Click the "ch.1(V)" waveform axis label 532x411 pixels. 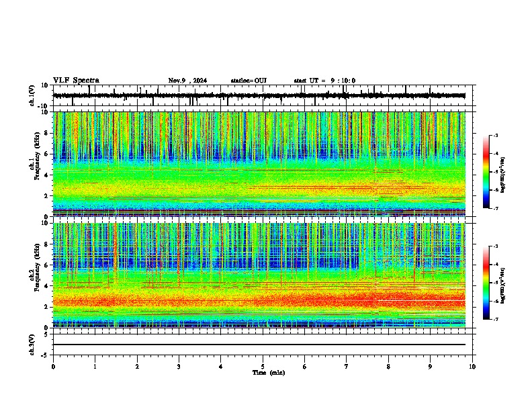[32, 95]
